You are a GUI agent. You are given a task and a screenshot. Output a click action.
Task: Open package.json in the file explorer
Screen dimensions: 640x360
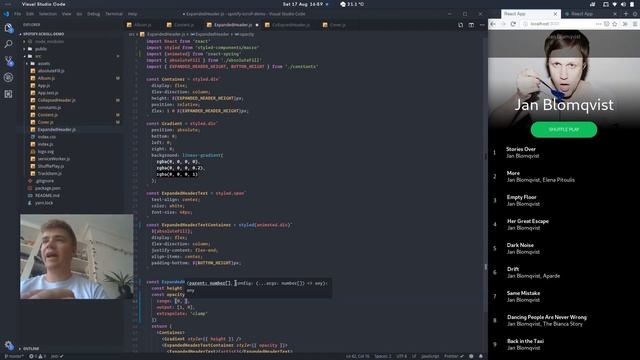(47, 188)
